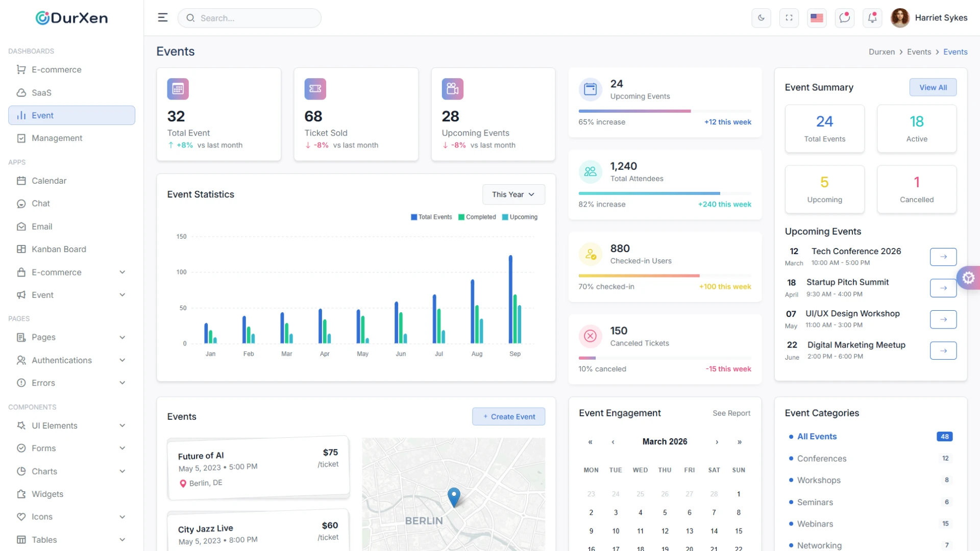Image resolution: width=980 pixels, height=551 pixels.
Task: Open the notifications bell icon
Action: coord(872,18)
